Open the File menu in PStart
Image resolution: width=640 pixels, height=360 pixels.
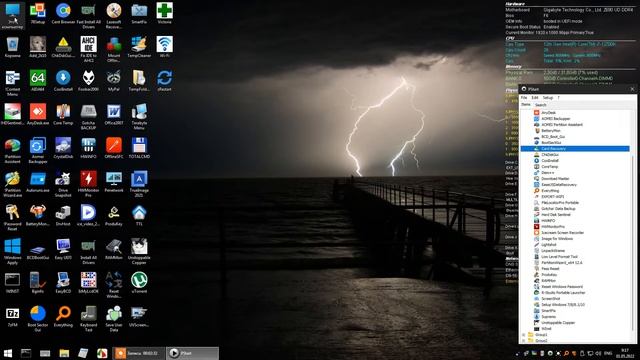point(524,98)
